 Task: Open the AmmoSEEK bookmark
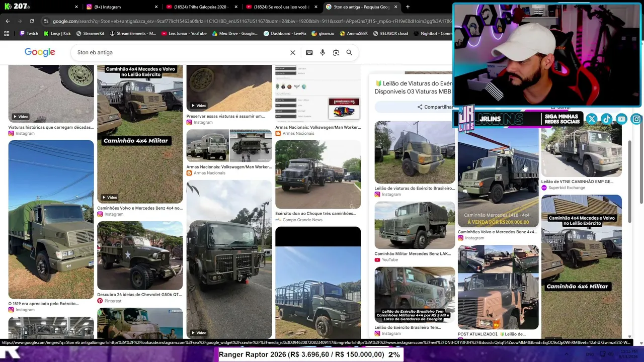click(354, 34)
